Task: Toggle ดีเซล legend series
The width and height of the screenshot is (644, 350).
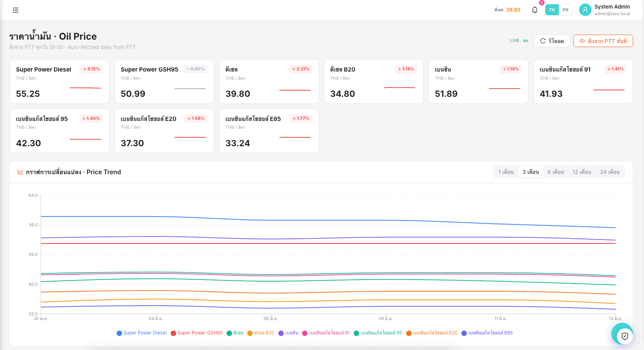Action: click(235, 333)
